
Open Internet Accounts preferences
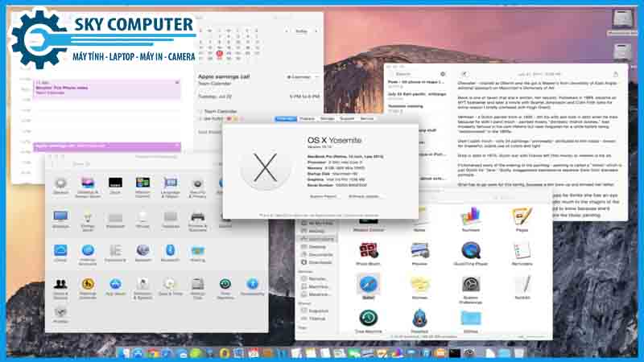[88, 254]
